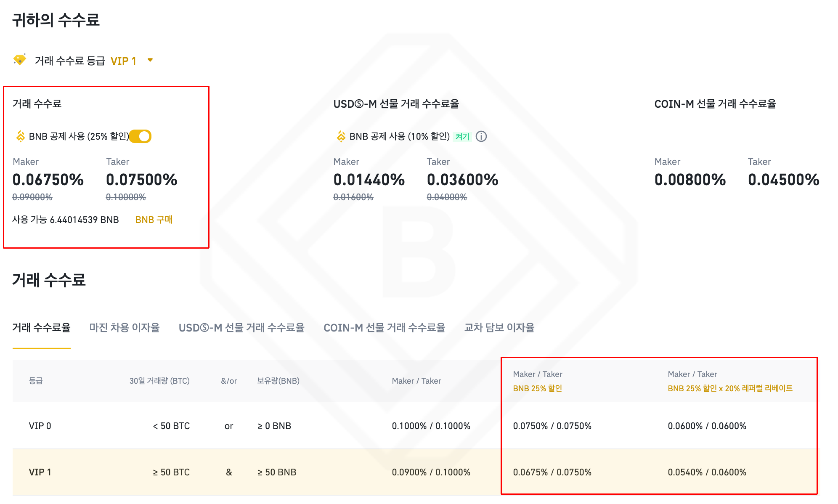
Task: Click BNB 25% 할인 column header text
Action: 537,388
